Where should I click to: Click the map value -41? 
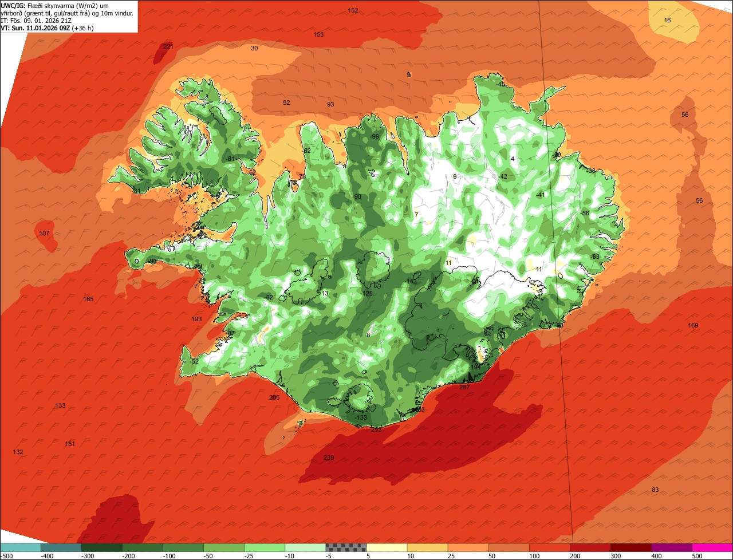click(x=539, y=195)
